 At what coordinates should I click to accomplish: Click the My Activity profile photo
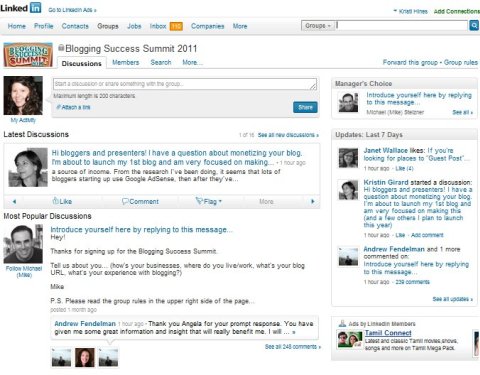click(x=23, y=96)
